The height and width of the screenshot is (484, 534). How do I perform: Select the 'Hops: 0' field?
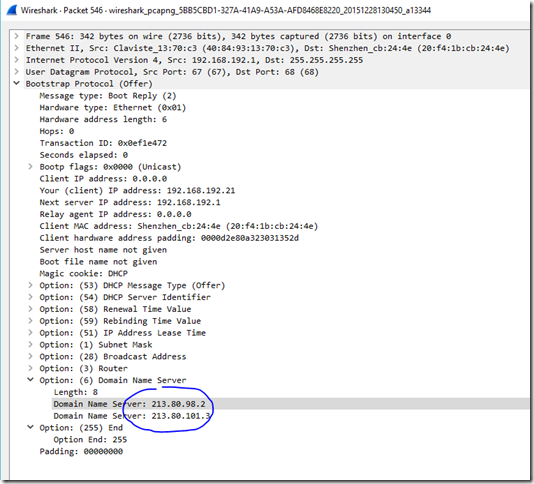click(x=57, y=131)
